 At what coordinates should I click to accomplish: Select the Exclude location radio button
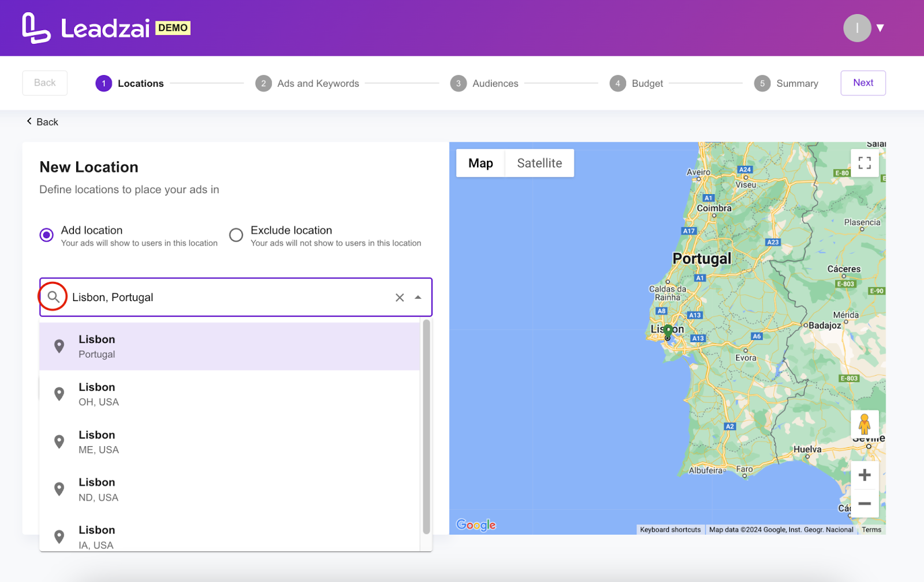236,235
